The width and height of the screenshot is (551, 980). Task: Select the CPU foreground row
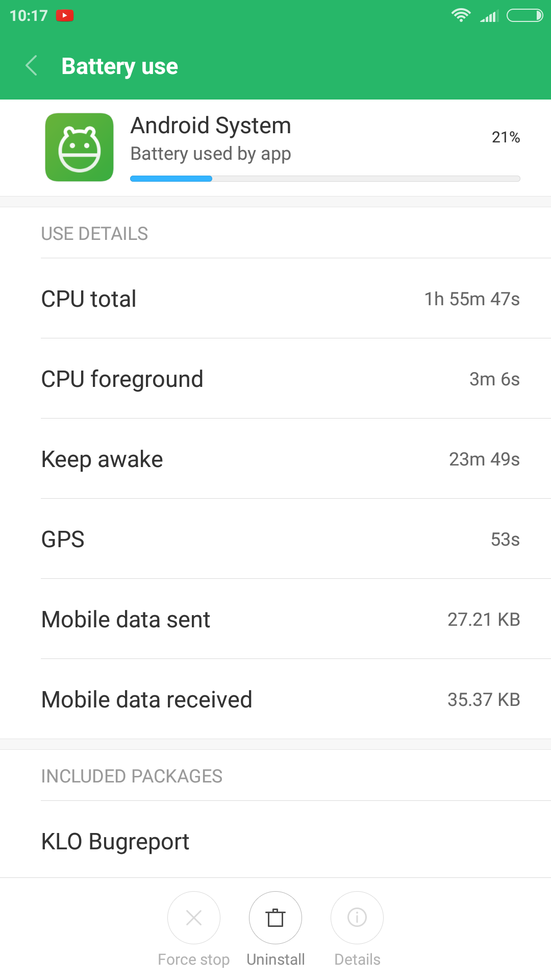pos(281,379)
